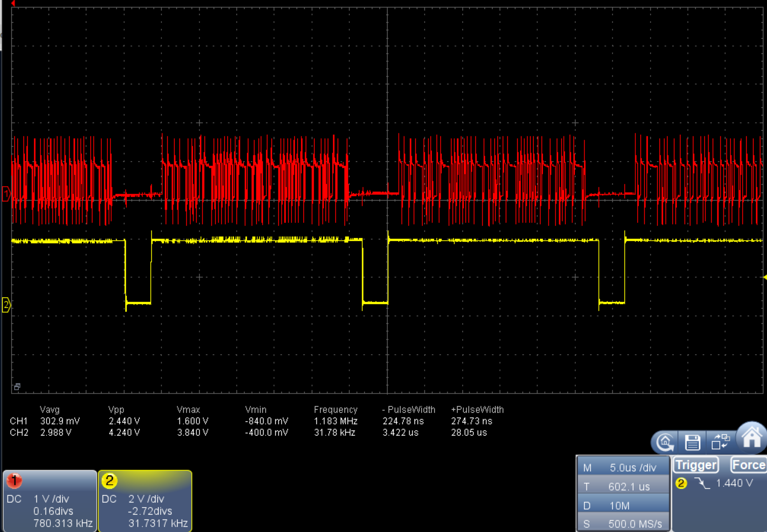Click CH1 positive pulse width 274.73 ns
Viewport: 767px width, 532px height.
pyautogui.click(x=472, y=421)
